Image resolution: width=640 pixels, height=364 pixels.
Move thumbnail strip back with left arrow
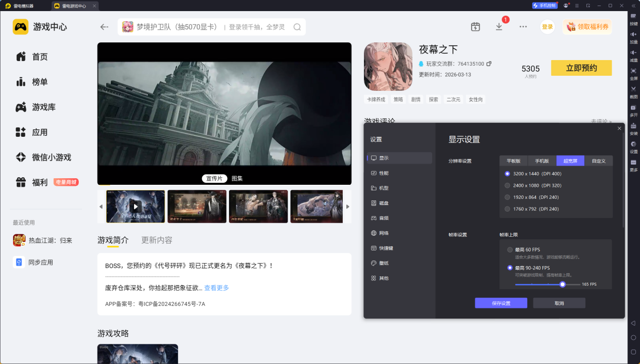[x=101, y=206]
